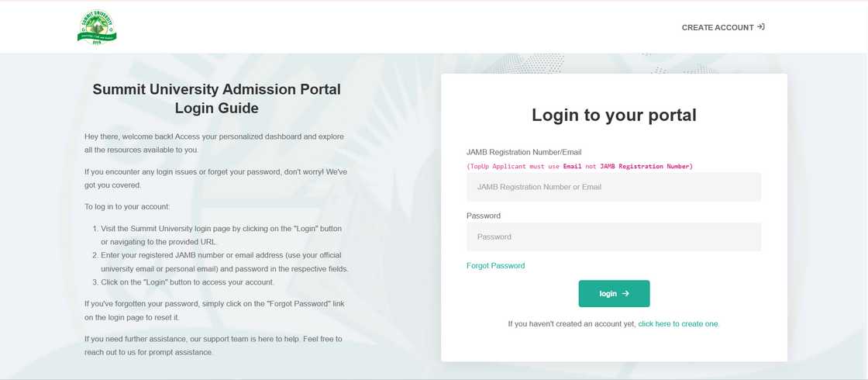Image resolution: width=868 pixels, height=380 pixels.
Task: Click the "Login to your portal" heading
Action: coord(614,116)
